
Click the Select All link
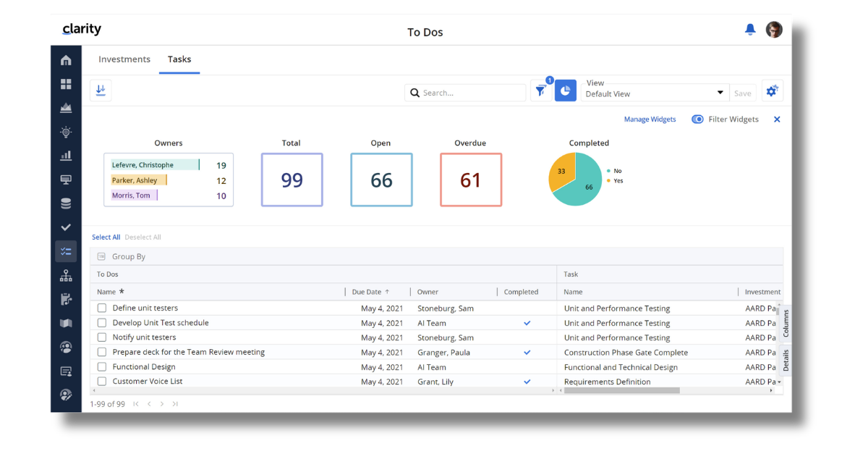[106, 237]
